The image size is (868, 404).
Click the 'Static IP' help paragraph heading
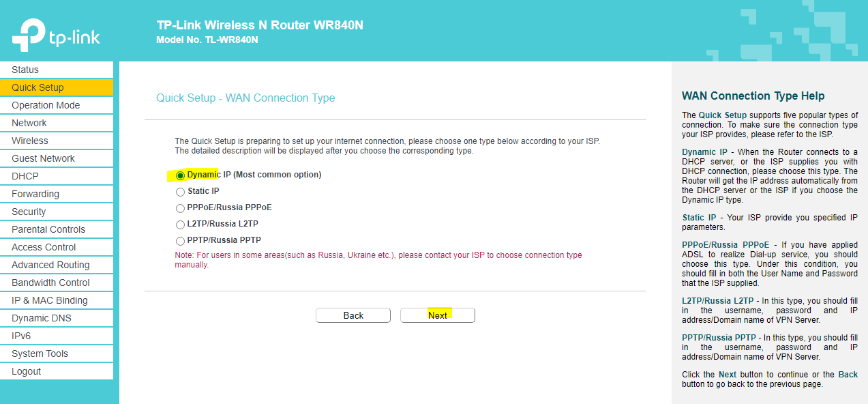(699, 218)
